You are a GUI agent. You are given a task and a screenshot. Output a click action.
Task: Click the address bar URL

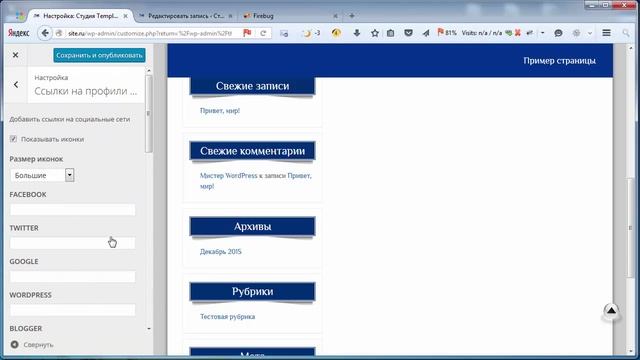pos(150,33)
